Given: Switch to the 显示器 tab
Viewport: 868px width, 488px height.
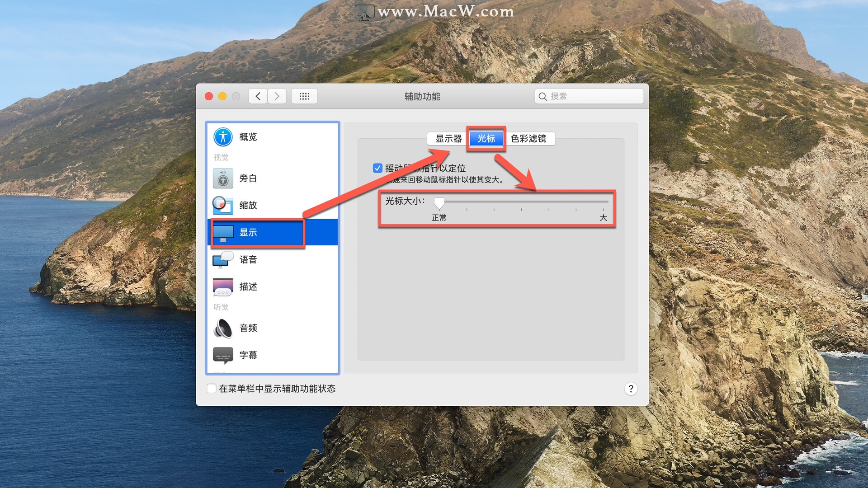Looking at the screenshot, I should (x=448, y=139).
